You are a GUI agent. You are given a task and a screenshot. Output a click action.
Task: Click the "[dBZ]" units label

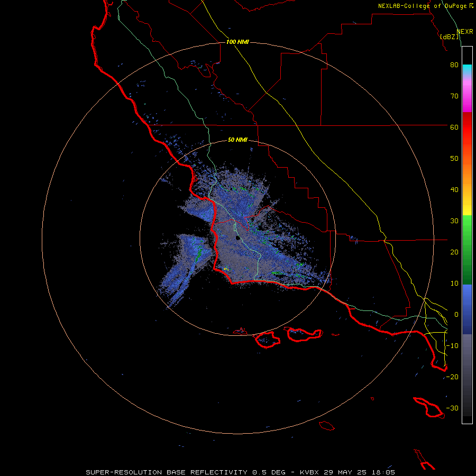coord(450,37)
